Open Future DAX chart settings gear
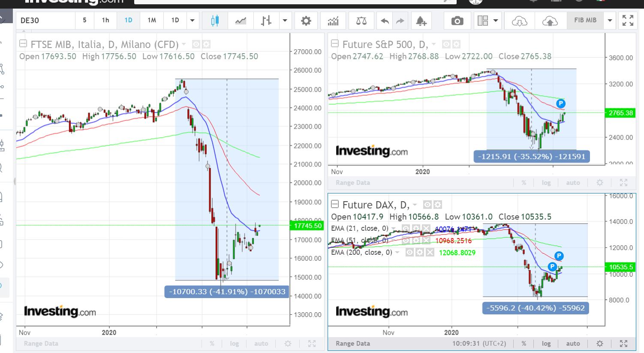Viewport: 644px width, 353px height. (437, 205)
